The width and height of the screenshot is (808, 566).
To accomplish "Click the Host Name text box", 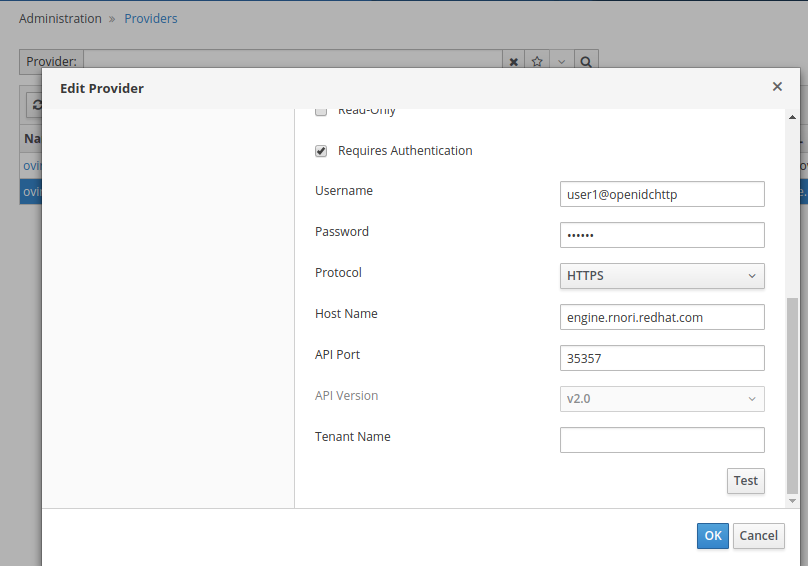I will tap(662, 317).
